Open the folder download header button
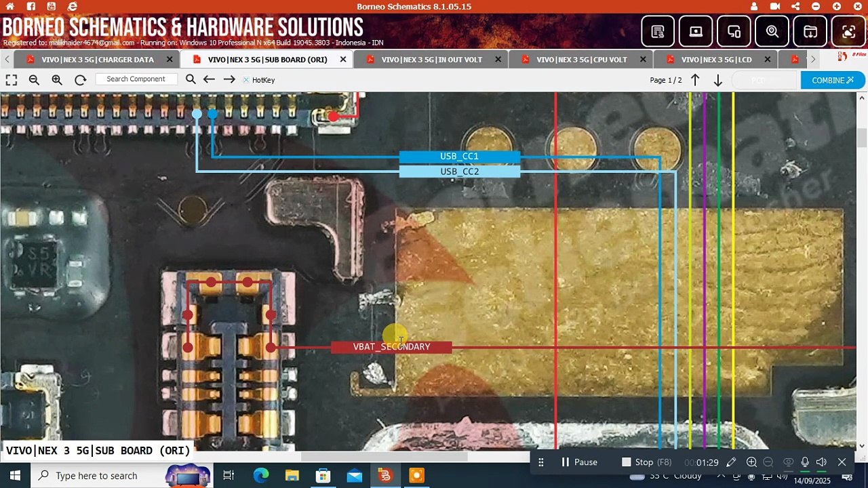This screenshot has height=488, width=868. (x=810, y=31)
